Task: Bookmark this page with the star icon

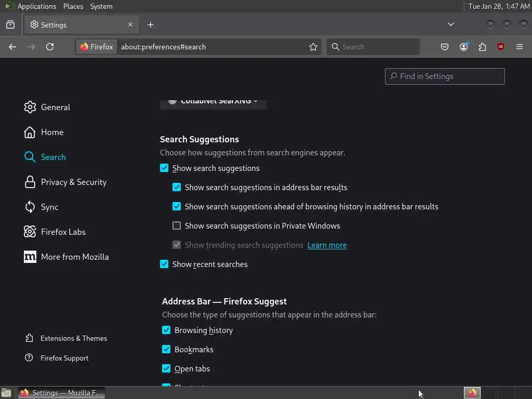Action: [313, 47]
